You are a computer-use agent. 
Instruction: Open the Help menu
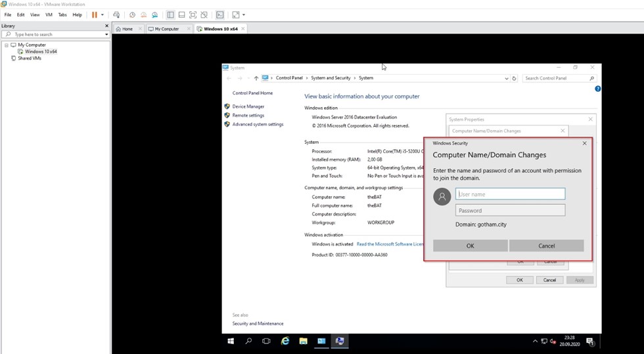coord(78,15)
